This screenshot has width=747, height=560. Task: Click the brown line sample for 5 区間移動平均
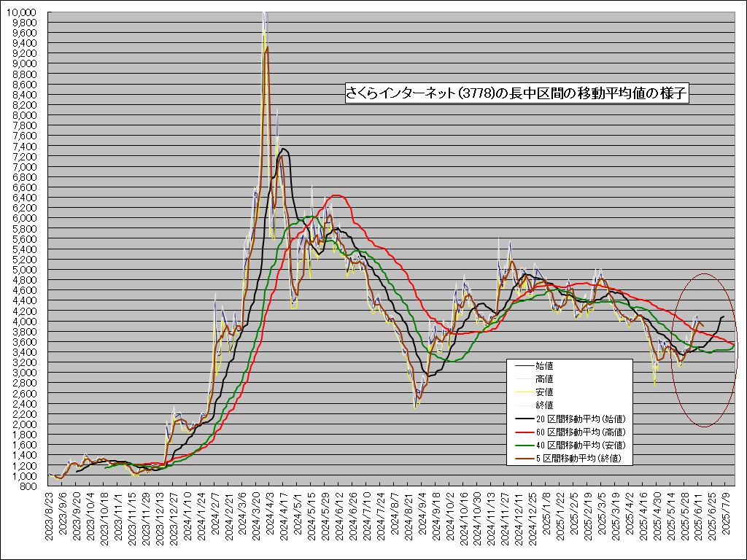(x=524, y=459)
